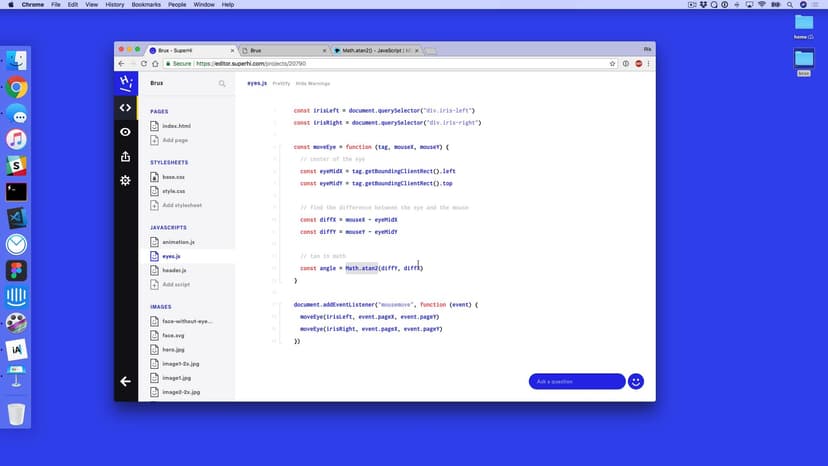Click the search icon next to Brus

point(222,84)
